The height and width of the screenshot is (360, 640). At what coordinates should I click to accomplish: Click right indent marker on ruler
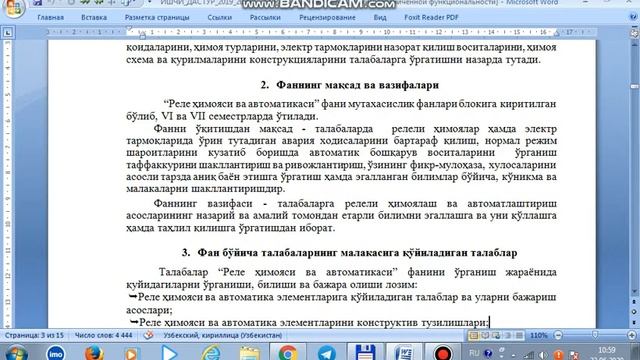(556, 34)
